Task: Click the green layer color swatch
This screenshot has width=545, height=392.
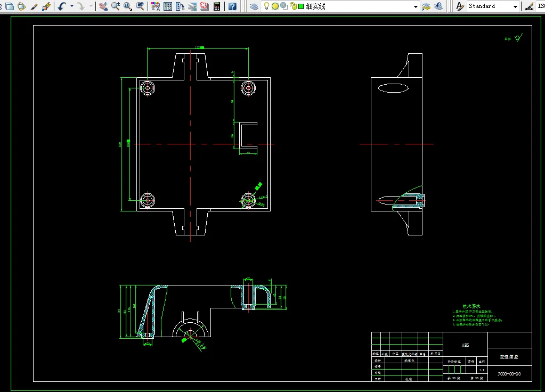Action: tap(301, 6)
